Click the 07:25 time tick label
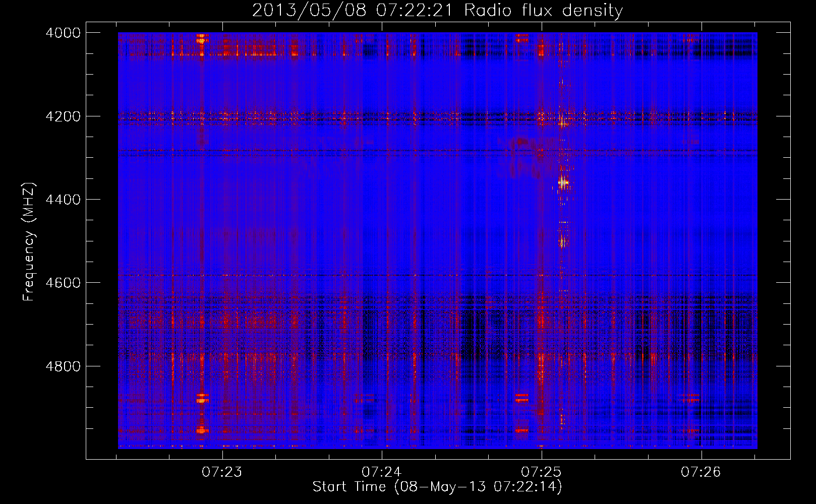Viewport: 816px width, 504px height. coord(541,472)
